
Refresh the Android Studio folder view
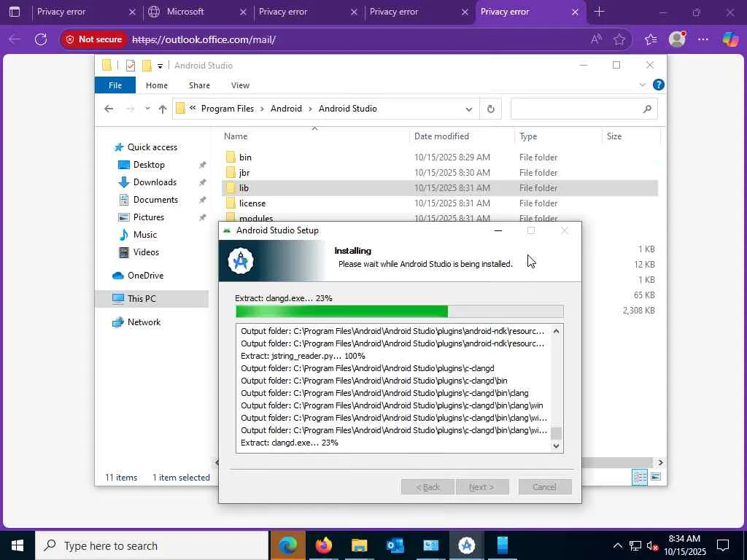tap(491, 109)
